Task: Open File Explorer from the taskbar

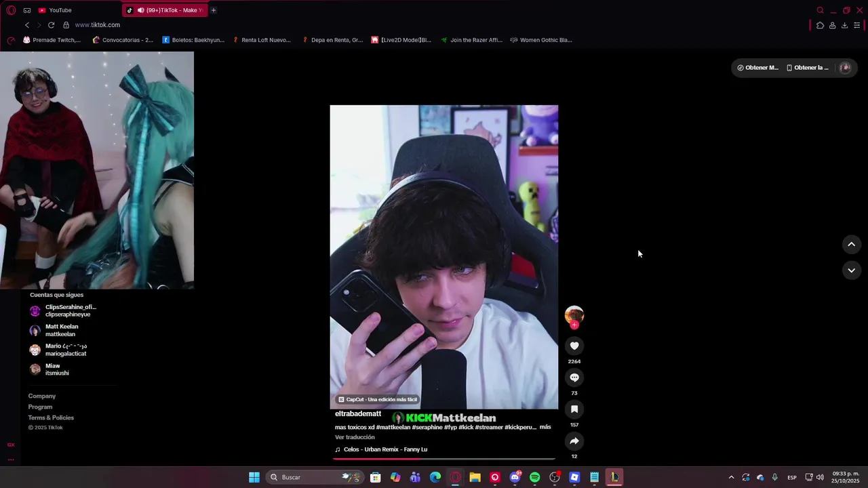Action: pos(475,477)
